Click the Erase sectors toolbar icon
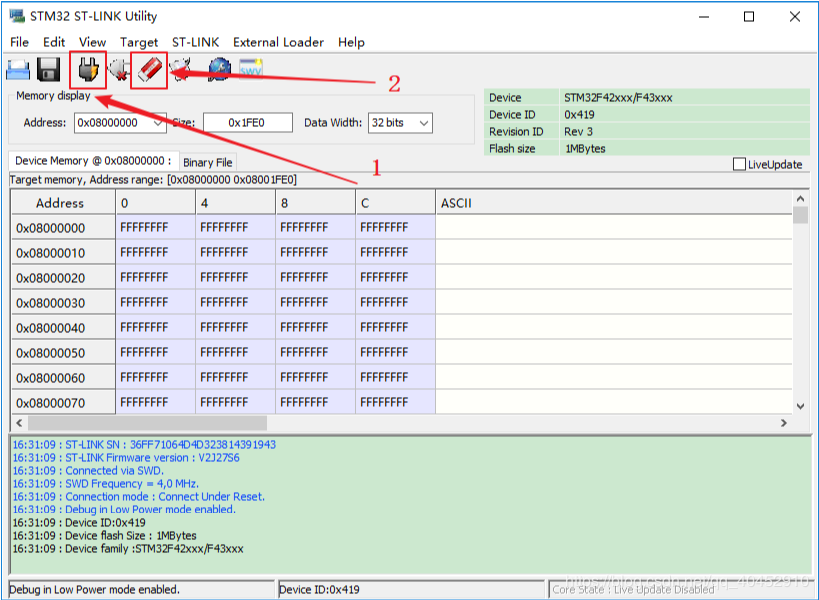 click(181, 70)
